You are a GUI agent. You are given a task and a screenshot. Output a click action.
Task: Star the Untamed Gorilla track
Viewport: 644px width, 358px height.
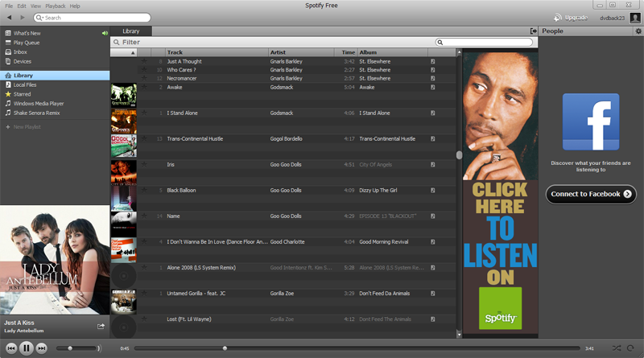pyautogui.click(x=144, y=293)
